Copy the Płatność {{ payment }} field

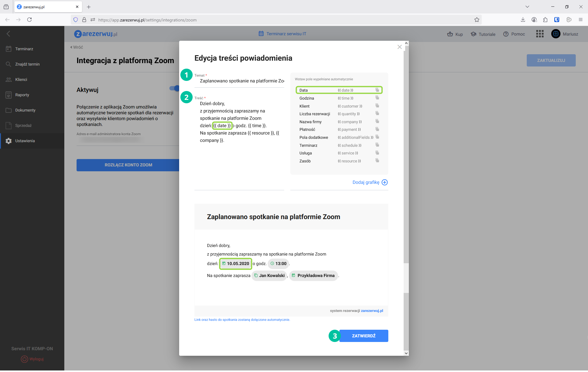point(377,129)
